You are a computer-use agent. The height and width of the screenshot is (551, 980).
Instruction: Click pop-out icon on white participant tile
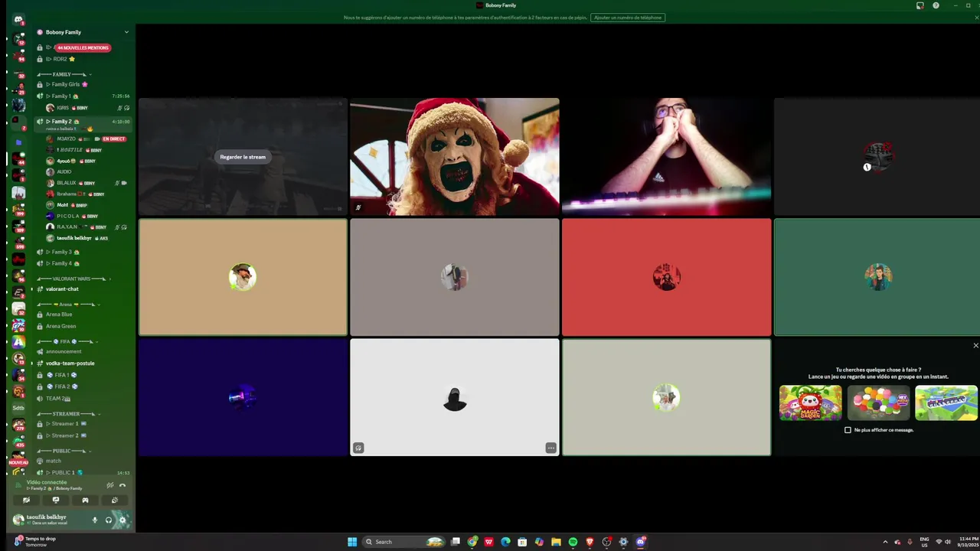358,448
